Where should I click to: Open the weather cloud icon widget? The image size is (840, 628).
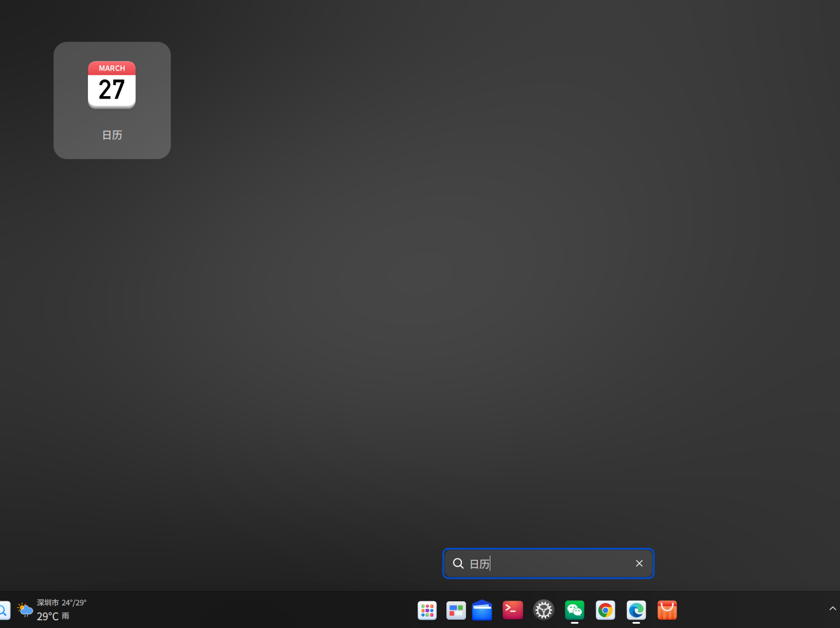coord(25,610)
